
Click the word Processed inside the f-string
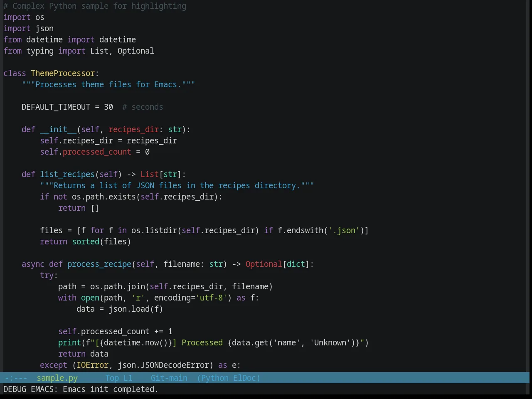pos(202,342)
